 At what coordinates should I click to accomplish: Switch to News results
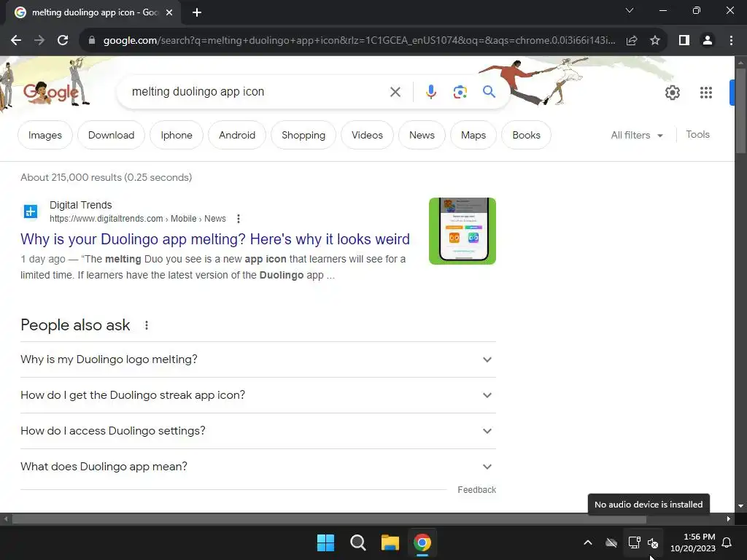coord(422,135)
